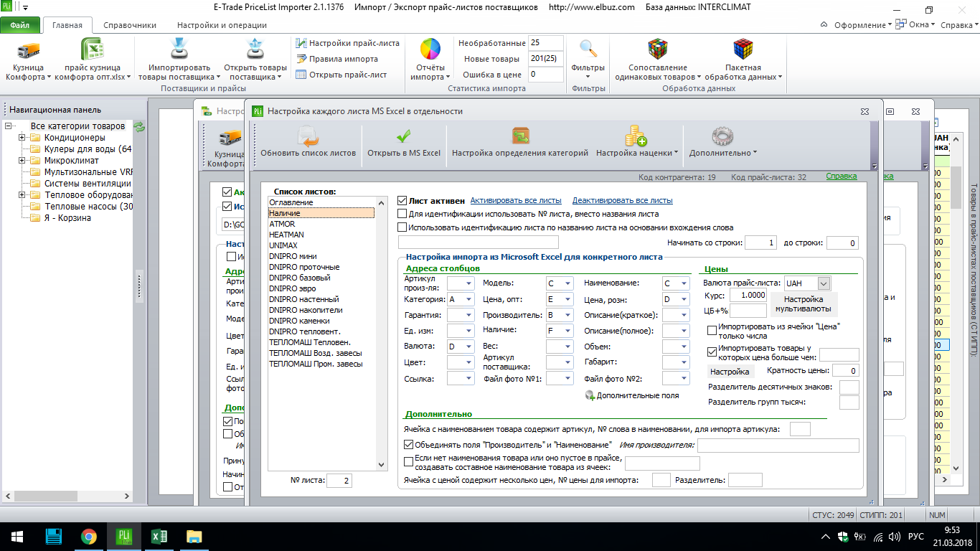The width and height of the screenshot is (980, 551).
Task: Open the Валюта прайс-листа UAH dropdown
Action: 824,283
